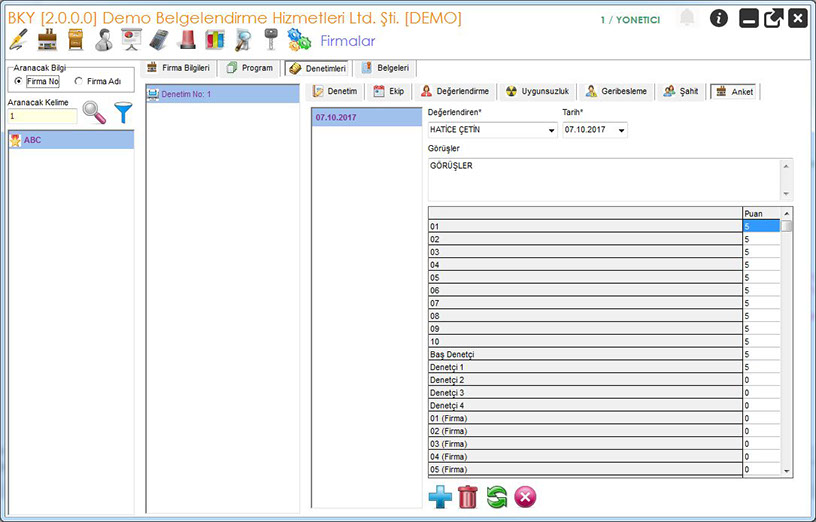This screenshot has width=816, height=522.
Task: Switch to the Program tab
Action: [x=250, y=68]
